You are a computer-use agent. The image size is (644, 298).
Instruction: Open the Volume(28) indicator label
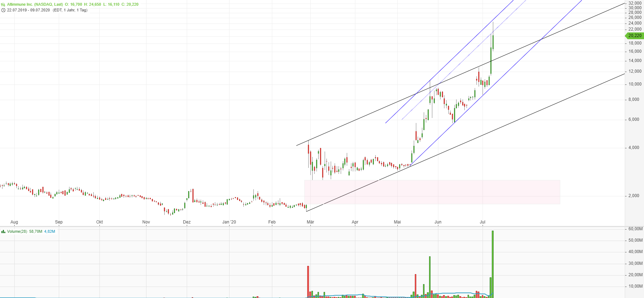[17, 231]
